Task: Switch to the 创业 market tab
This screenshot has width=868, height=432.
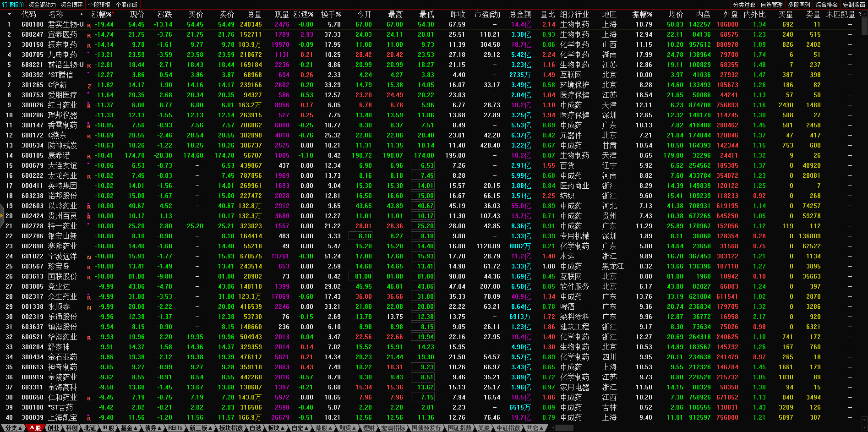Action: point(54,428)
